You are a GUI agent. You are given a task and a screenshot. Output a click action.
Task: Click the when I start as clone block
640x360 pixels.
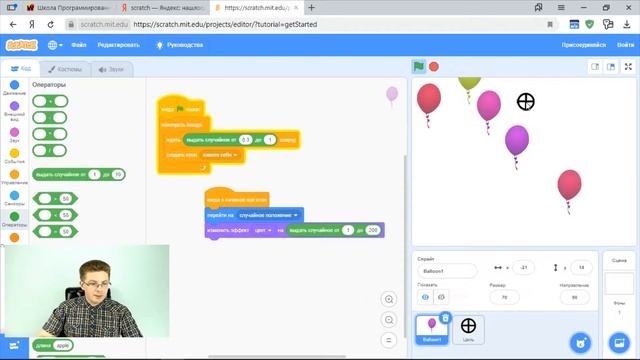coord(236,199)
